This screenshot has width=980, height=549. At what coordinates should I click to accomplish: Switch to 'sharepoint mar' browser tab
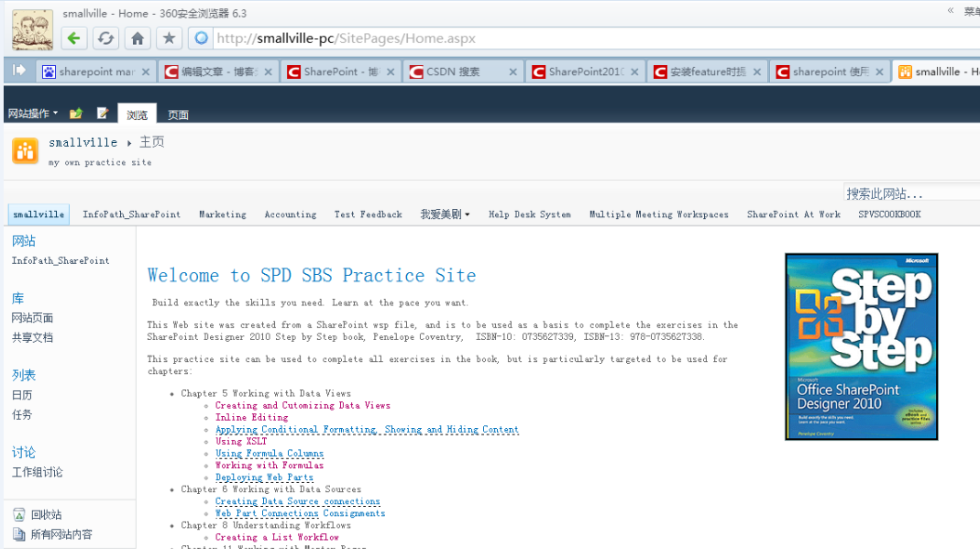coord(95,71)
